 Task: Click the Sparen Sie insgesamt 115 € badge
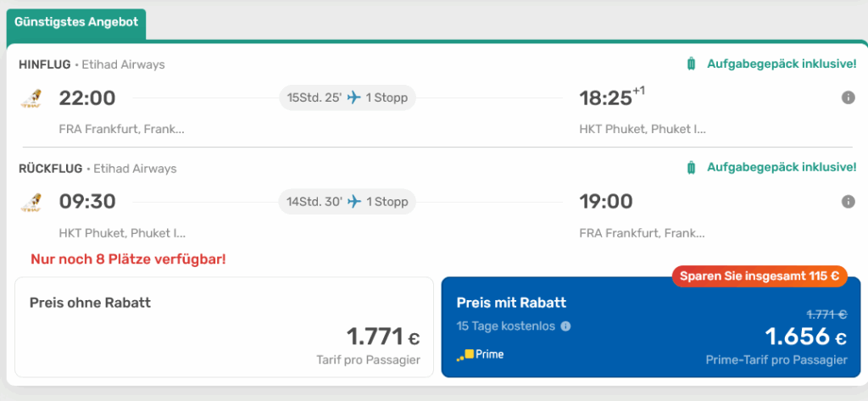pos(759,276)
